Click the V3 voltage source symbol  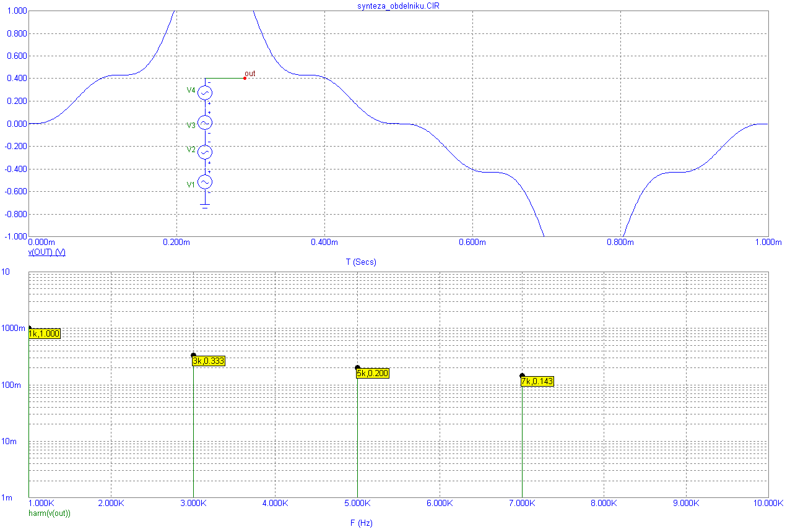pyautogui.click(x=205, y=122)
